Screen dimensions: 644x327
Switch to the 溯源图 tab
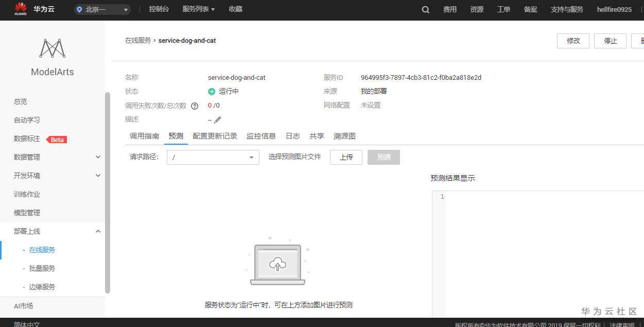pos(344,136)
